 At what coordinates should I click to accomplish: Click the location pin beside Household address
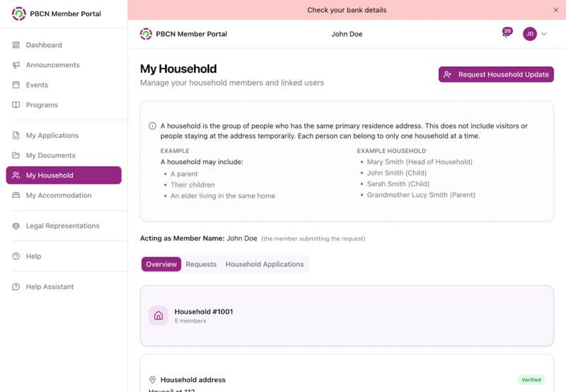click(x=153, y=380)
